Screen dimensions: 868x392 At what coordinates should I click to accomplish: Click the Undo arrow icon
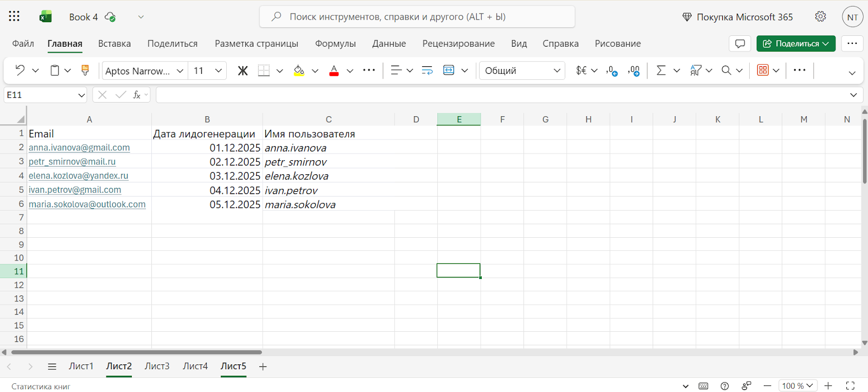point(20,71)
